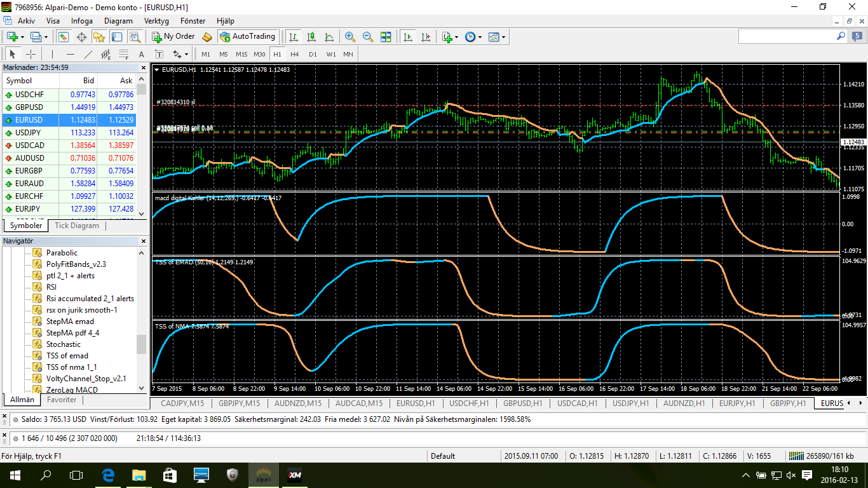The width and height of the screenshot is (868, 488).
Task: Switch chart to Candlesticks mode
Action: 311,37
